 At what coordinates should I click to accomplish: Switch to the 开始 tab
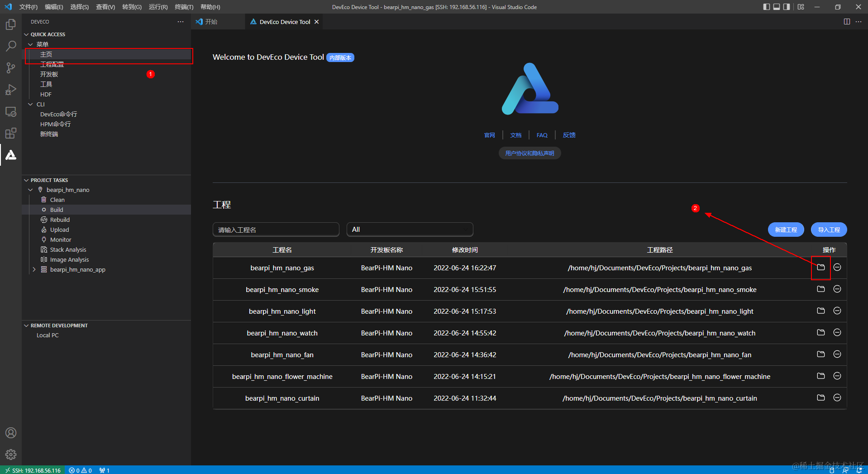tap(211, 22)
